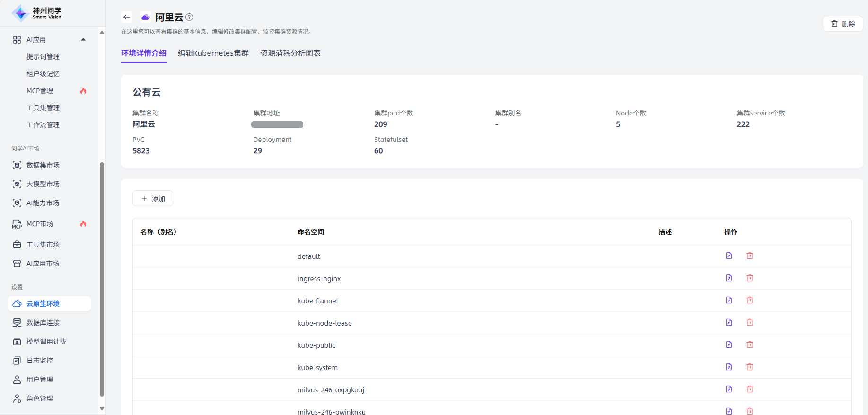Viewport: 868px width, 415px height.
Task: Open 数据库连接 in sidebar
Action: [43, 323]
